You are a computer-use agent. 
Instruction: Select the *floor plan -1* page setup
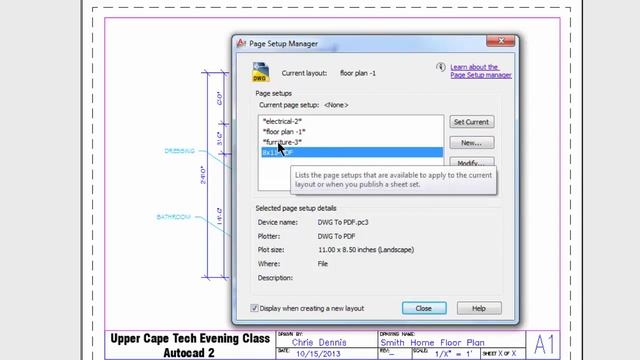[352, 132]
